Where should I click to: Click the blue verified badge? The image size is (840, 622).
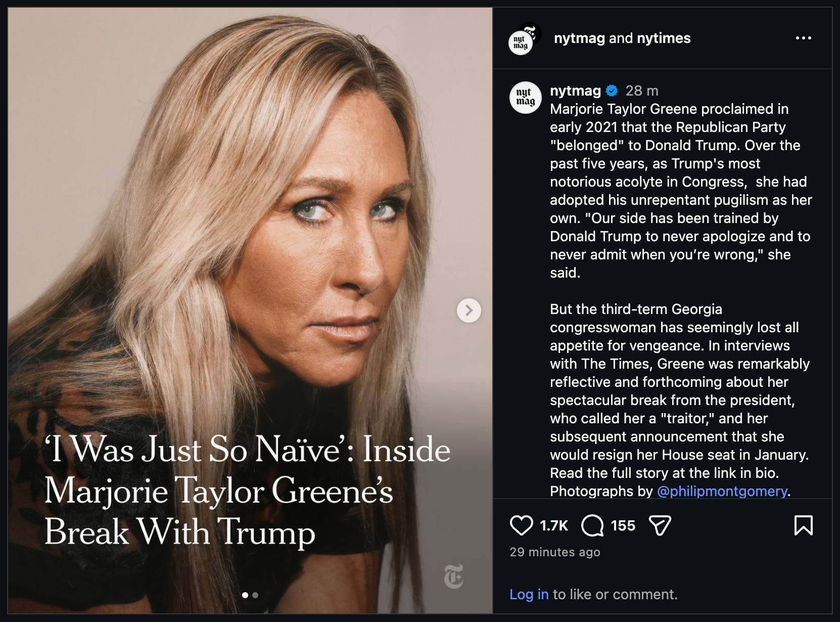point(612,91)
